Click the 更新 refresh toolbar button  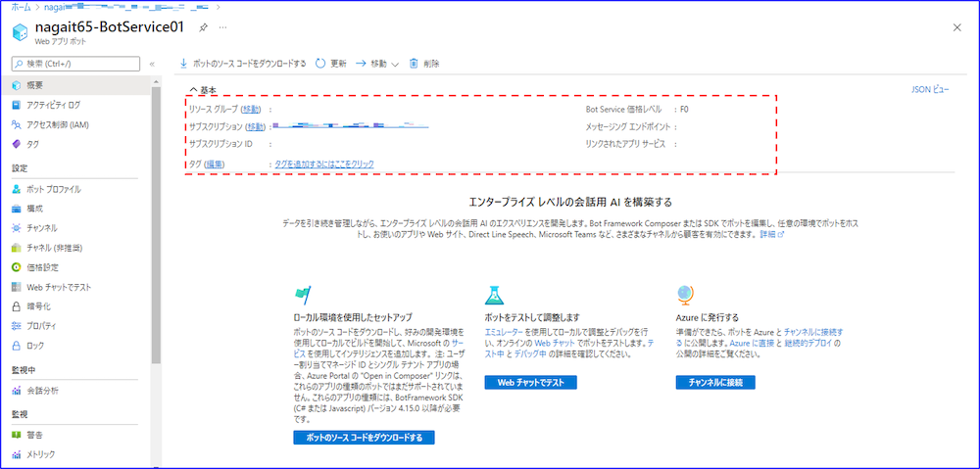[331, 63]
